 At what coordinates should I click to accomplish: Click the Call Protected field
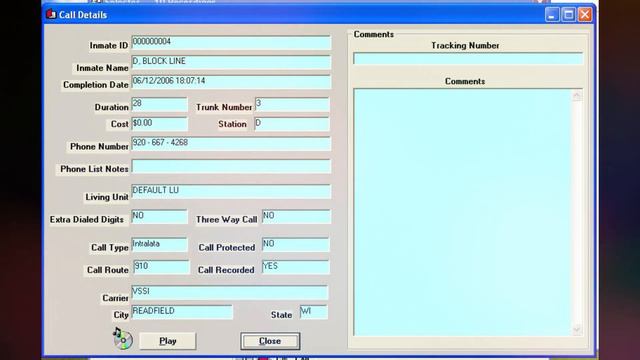click(296, 245)
